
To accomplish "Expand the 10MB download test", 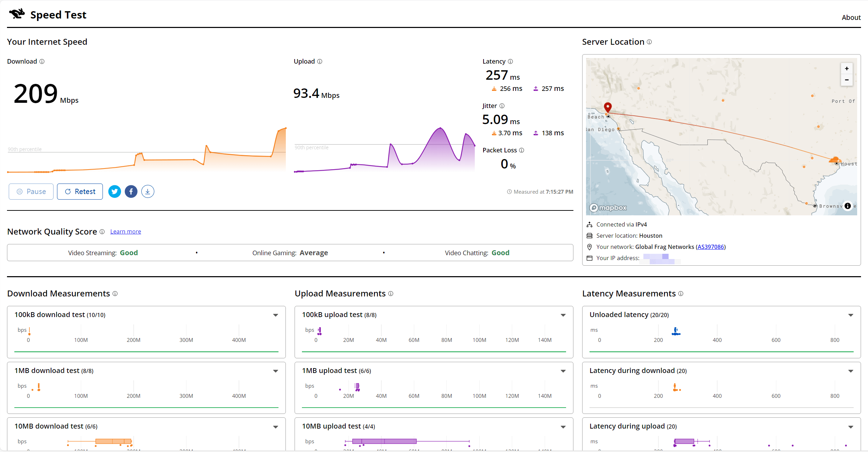I will (x=276, y=427).
